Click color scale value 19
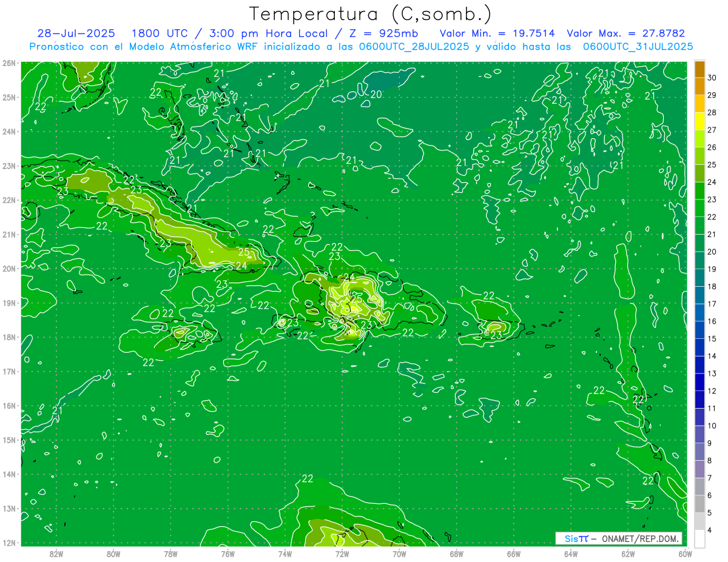Image resolution: width=728 pixels, height=562 pixels. [713, 269]
